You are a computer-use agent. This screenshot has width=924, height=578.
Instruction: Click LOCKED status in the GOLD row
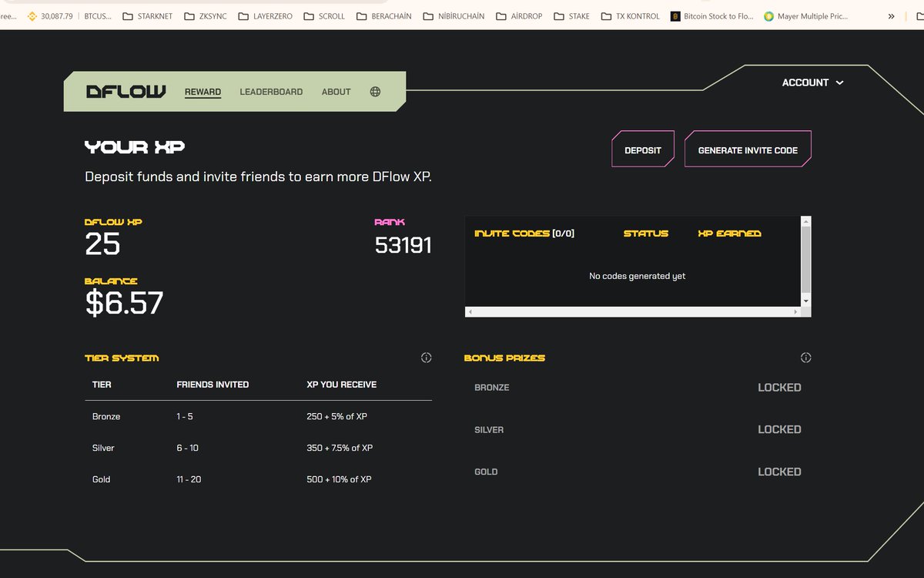[x=779, y=472]
